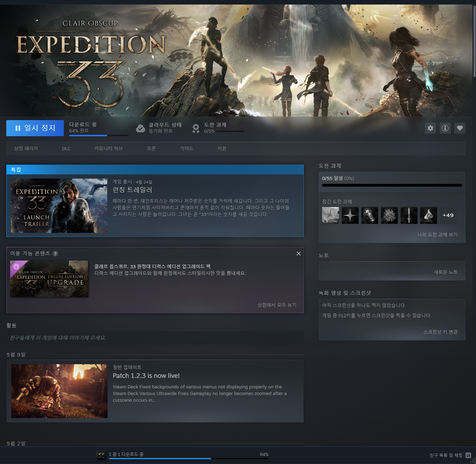This screenshot has width=476, height=464.
Task: Click the 일반 업데이트 label
Action: [127, 367]
